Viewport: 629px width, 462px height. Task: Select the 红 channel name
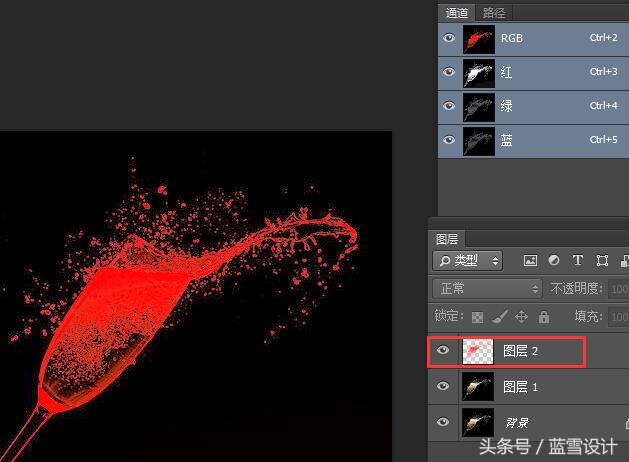(506, 73)
